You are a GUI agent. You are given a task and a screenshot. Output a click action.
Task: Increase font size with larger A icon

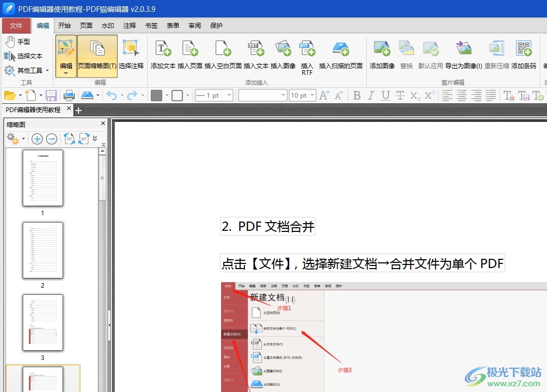pyautogui.click(x=324, y=95)
